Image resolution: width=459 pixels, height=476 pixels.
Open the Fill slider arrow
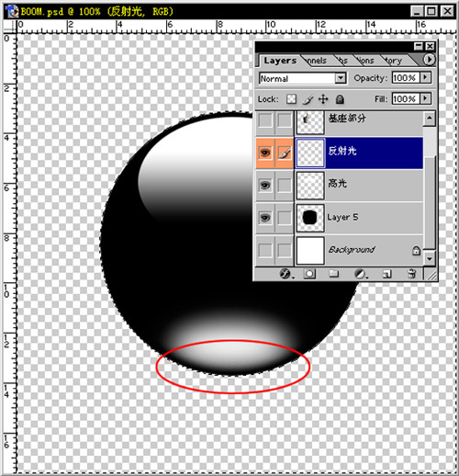click(x=425, y=98)
